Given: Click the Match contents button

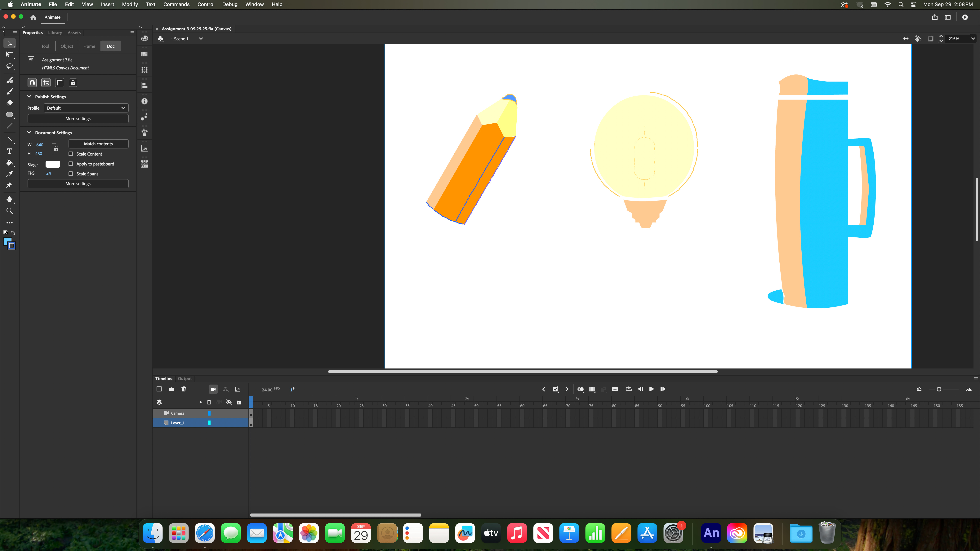Looking at the screenshot, I should pyautogui.click(x=98, y=144).
